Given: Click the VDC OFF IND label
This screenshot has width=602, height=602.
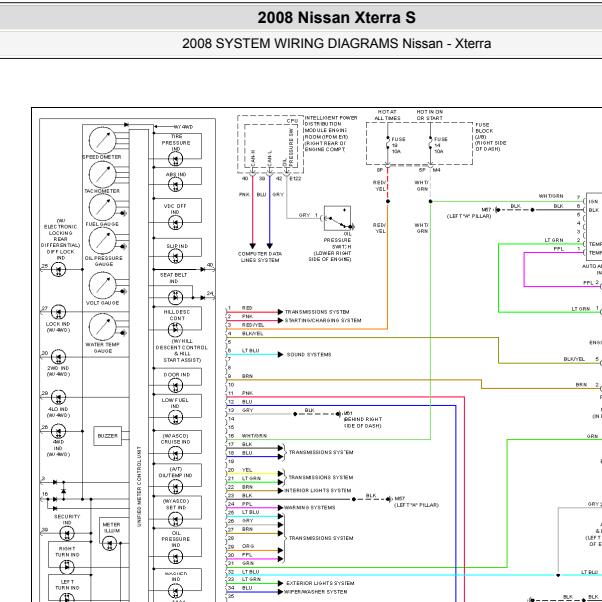Looking at the screenshot, I should 175,209.
